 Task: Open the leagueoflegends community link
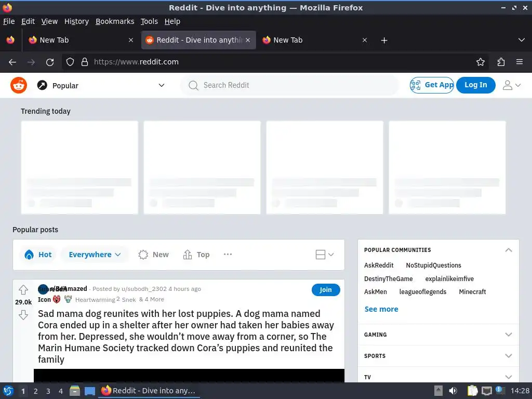point(423,292)
